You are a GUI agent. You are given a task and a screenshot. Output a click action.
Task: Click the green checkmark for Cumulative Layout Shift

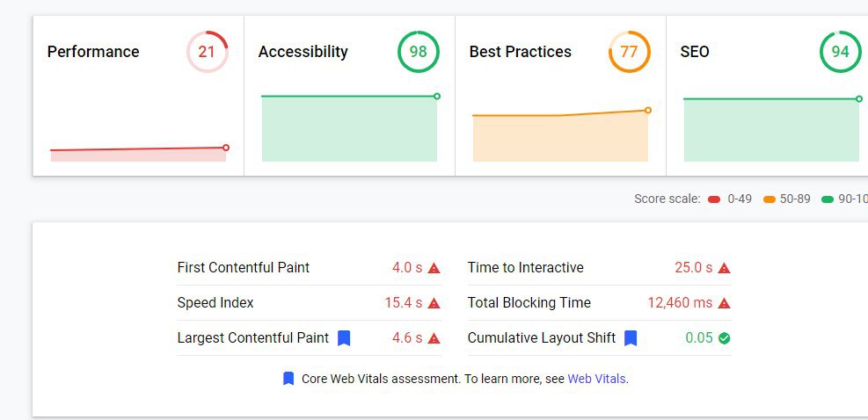tap(724, 338)
